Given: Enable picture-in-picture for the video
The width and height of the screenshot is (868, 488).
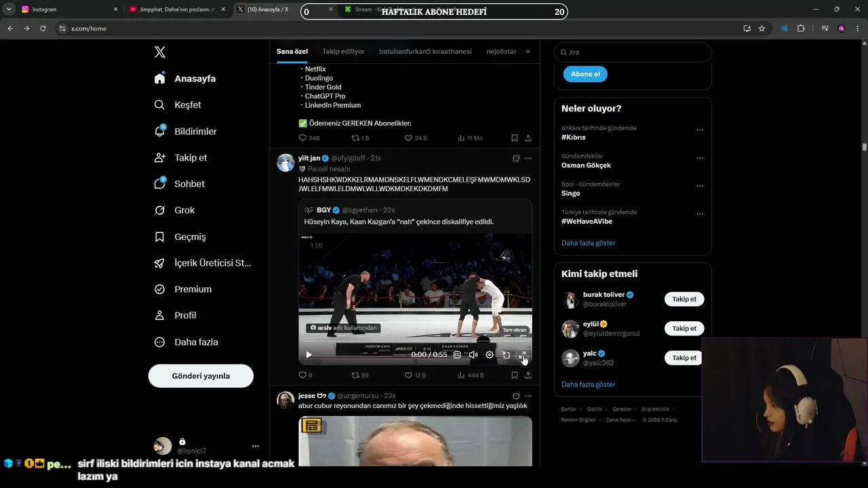Looking at the screenshot, I should [x=506, y=354].
